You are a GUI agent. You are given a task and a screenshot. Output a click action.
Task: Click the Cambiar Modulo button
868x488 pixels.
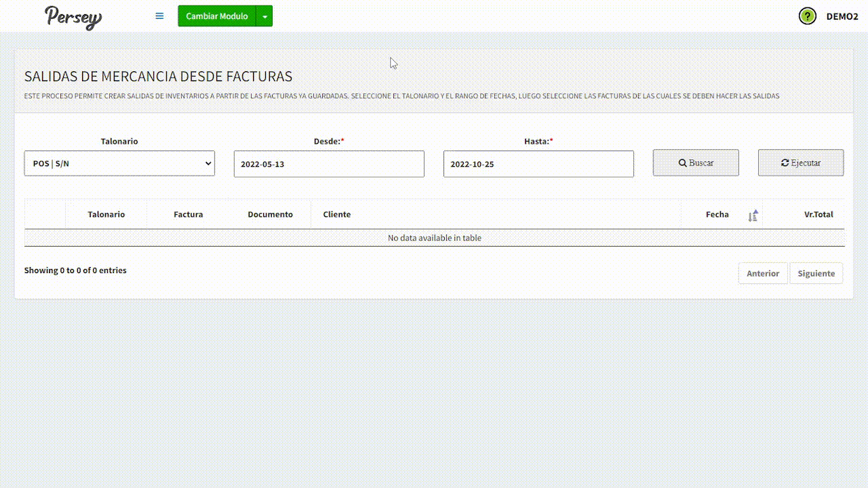click(216, 16)
